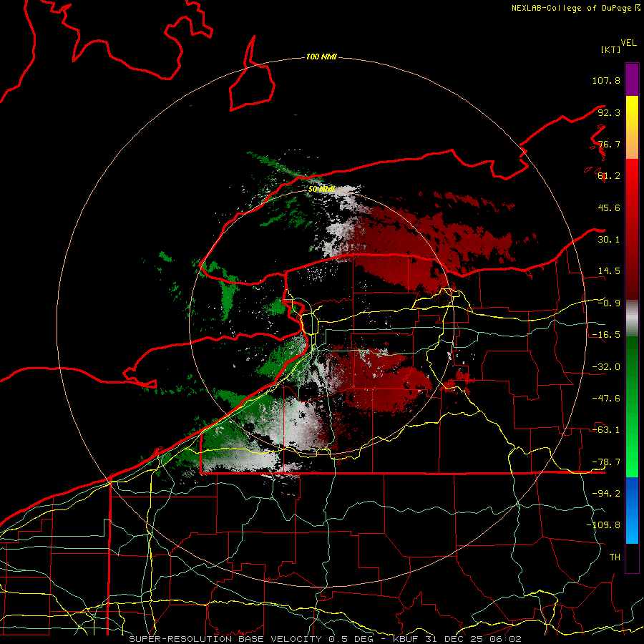Click the TH label on the legend

(615, 557)
